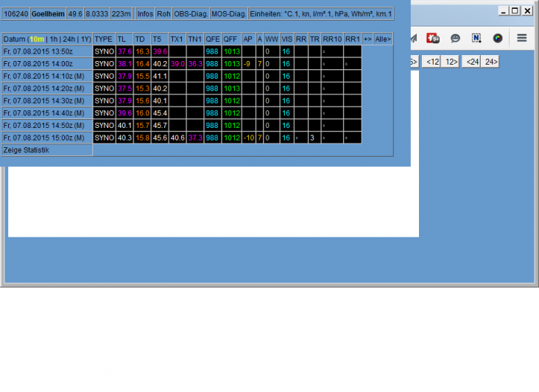Open the color wheel extension icon

coord(498,38)
